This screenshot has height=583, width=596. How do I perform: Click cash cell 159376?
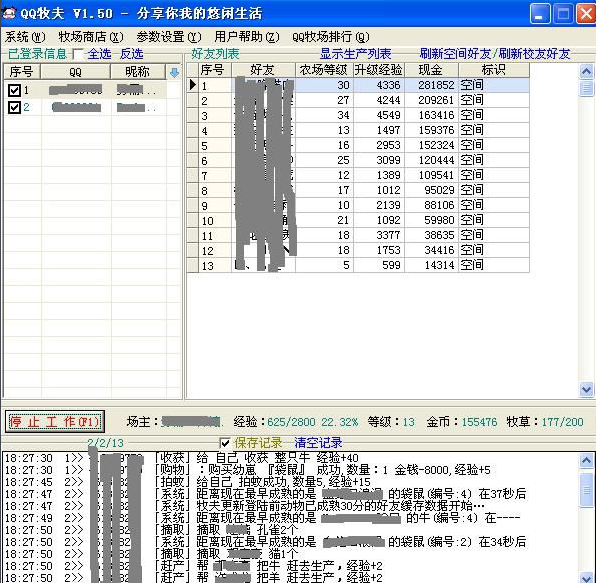(x=431, y=130)
